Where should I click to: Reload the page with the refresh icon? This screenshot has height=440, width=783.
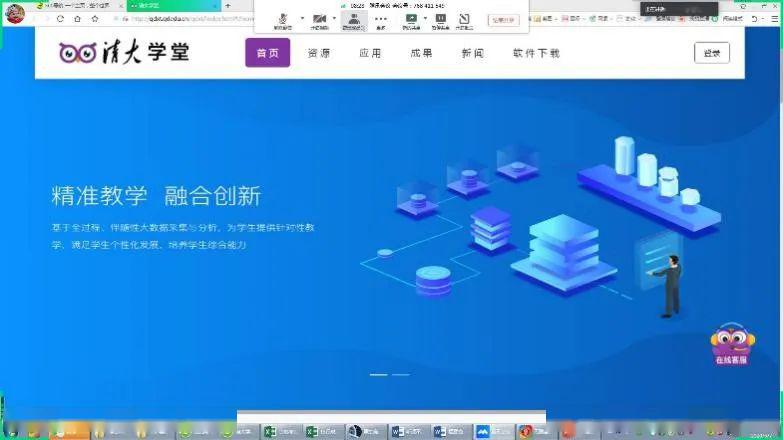[60, 19]
